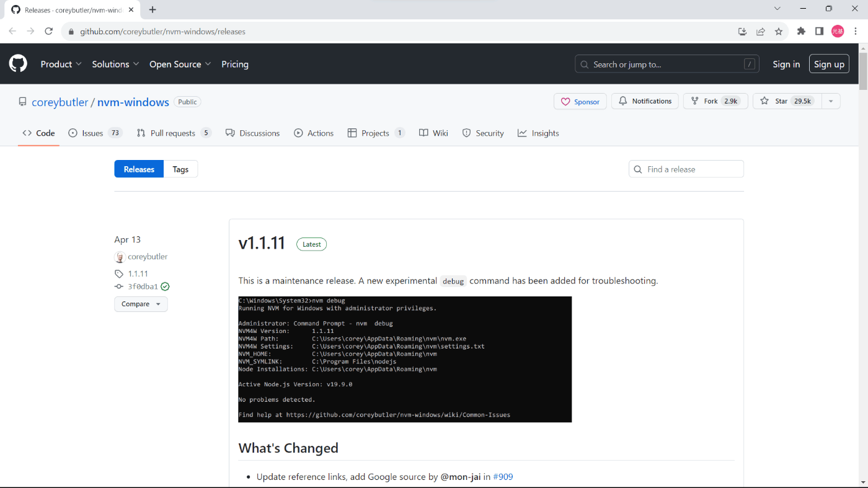Click the commit icon next to 3f0dba1

click(119, 286)
